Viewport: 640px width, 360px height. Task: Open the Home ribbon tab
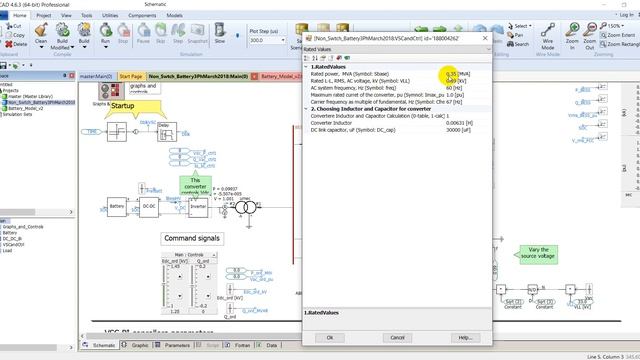(20, 15)
